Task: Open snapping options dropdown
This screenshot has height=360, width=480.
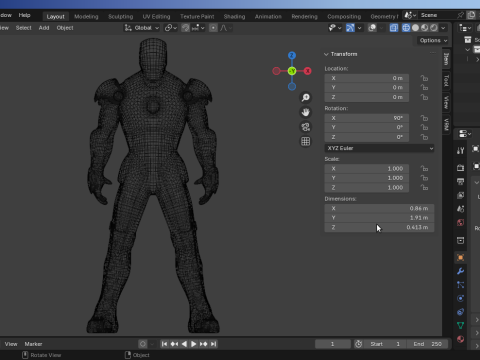Action: [x=199, y=28]
